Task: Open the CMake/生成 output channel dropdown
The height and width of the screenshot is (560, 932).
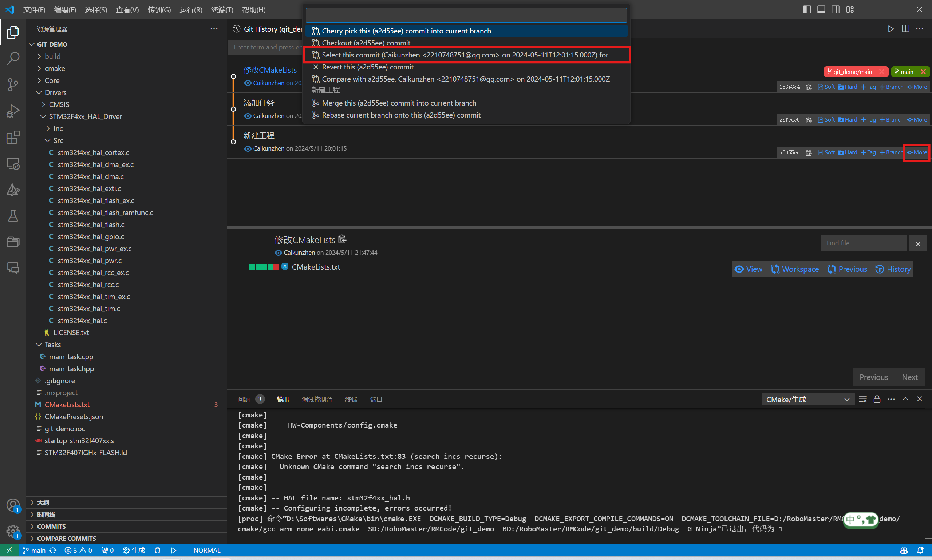Action: pos(808,399)
